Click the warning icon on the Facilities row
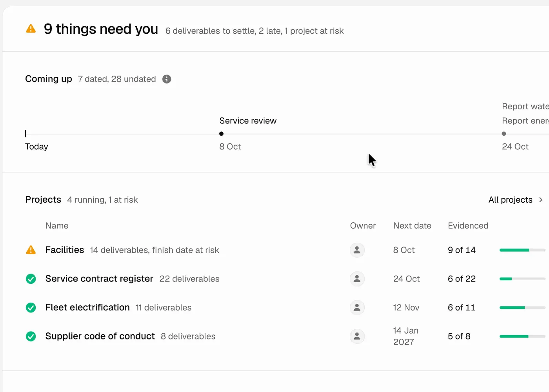This screenshot has height=392, width=549. pyautogui.click(x=31, y=250)
